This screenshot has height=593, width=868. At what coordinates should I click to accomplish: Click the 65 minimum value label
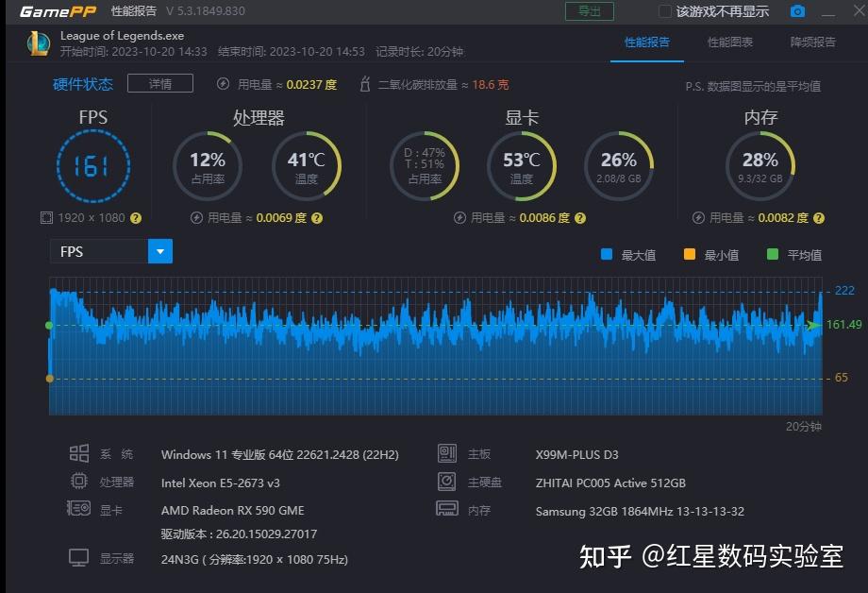pos(842,378)
